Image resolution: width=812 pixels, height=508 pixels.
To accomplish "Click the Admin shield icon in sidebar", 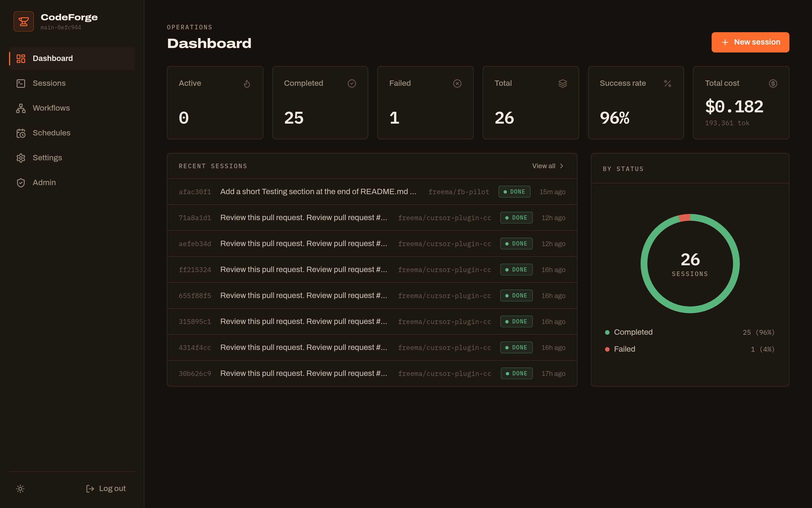I will [x=21, y=183].
